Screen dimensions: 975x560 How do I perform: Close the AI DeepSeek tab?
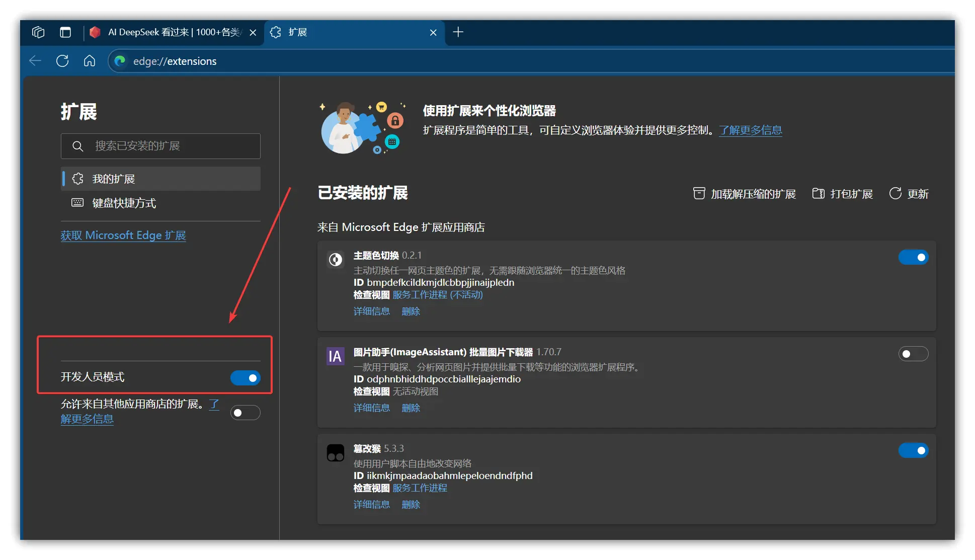[x=253, y=32]
